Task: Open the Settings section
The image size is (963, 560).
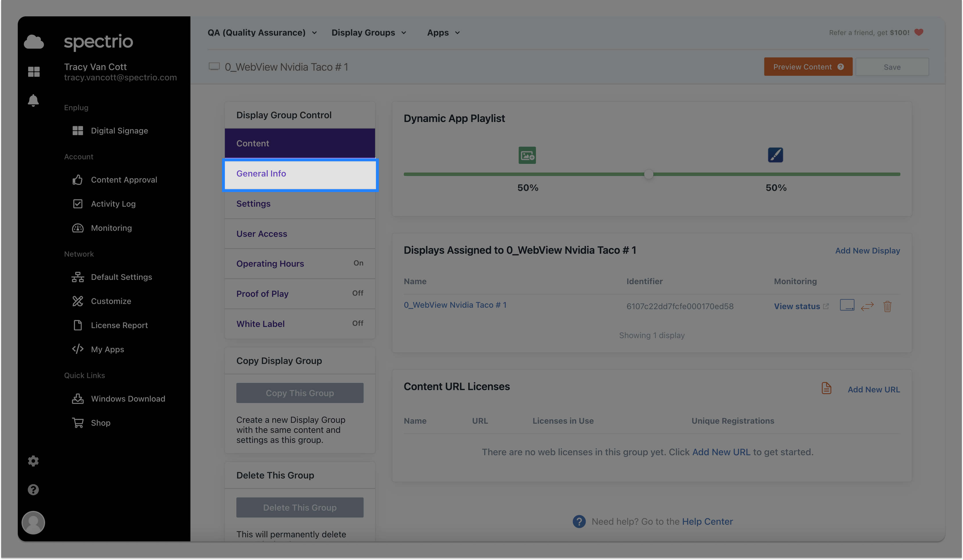Action: tap(300, 204)
